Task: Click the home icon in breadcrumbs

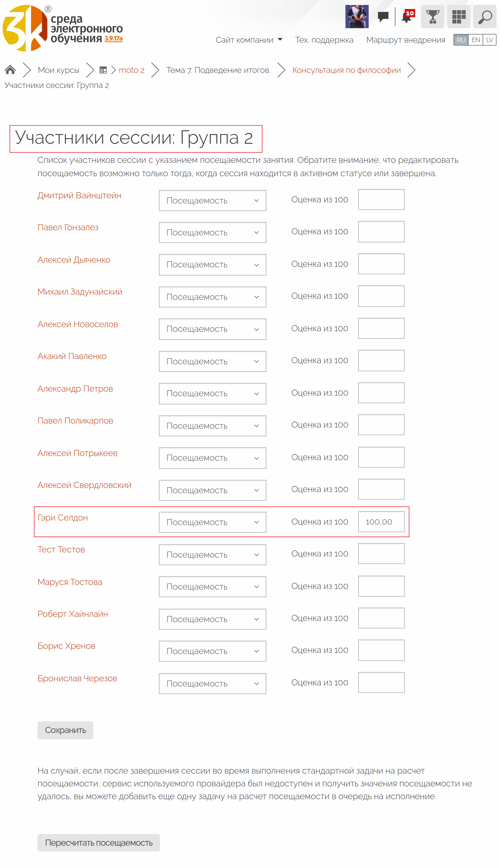Action: (10, 70)
